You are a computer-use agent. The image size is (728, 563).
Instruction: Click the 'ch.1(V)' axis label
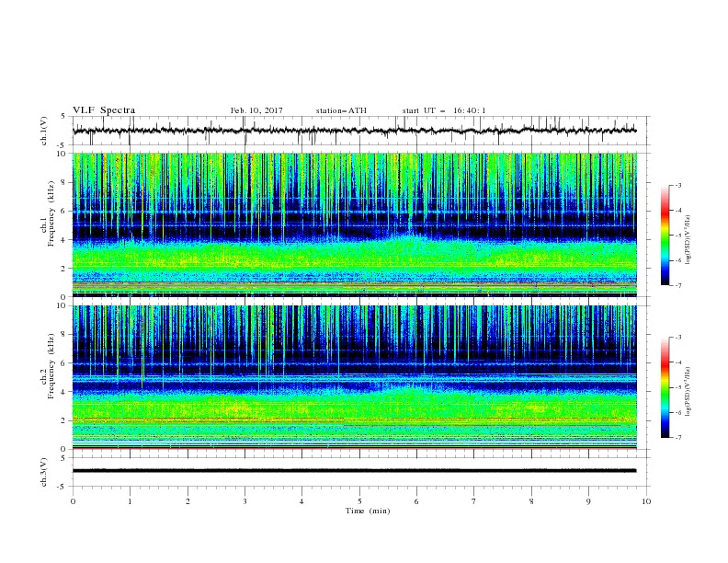44,131
